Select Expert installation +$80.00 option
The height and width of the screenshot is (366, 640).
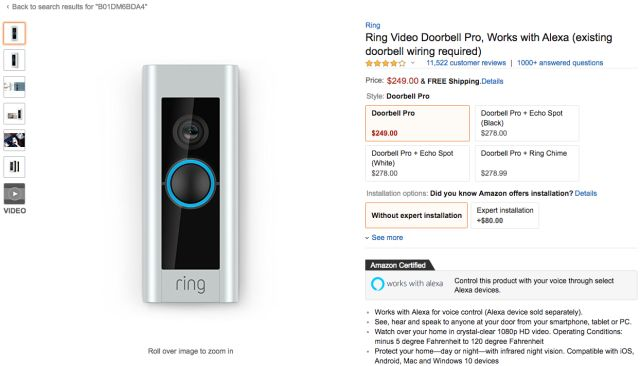[504, 215]
